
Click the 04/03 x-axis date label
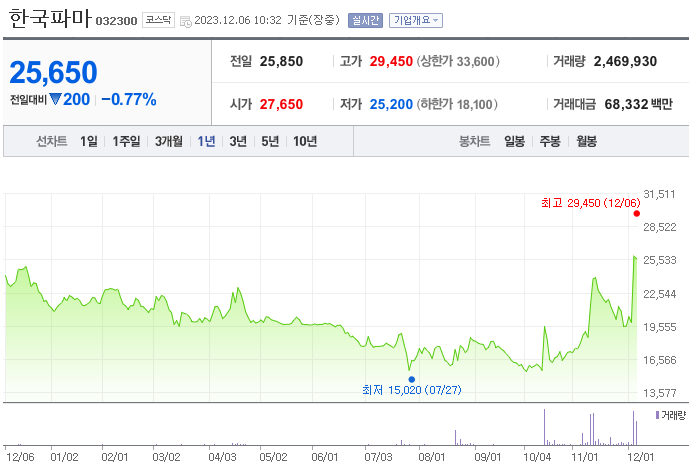pos(222,457)
